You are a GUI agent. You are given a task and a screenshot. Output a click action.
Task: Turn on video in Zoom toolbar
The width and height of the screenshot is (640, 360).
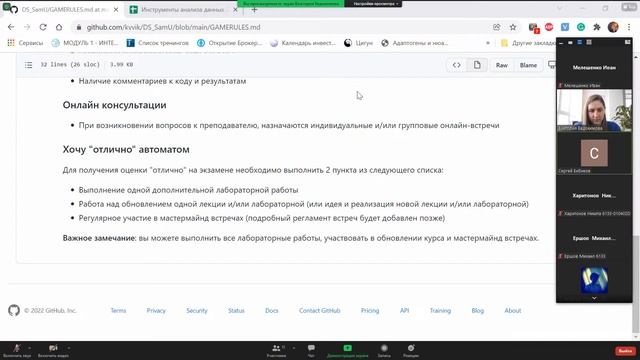pos(53,351)
